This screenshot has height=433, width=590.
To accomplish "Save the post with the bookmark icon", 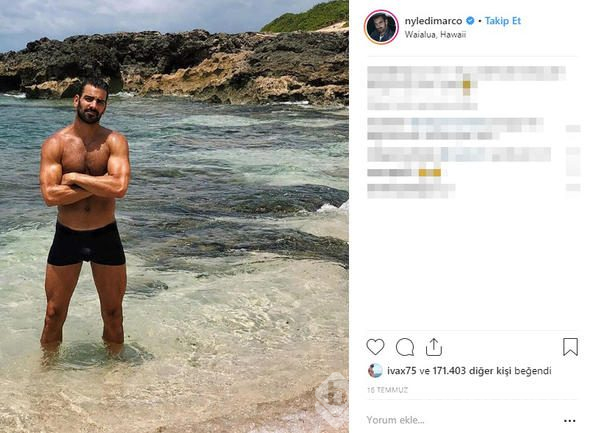I will tap(570, 346).
